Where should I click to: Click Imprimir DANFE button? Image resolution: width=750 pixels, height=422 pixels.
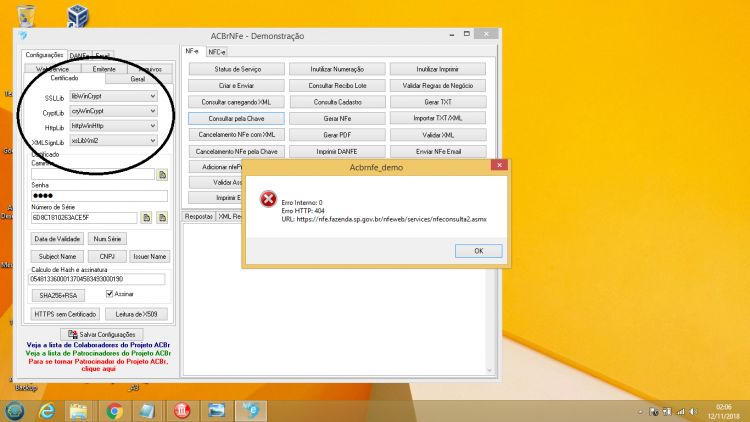click(337, 151)
